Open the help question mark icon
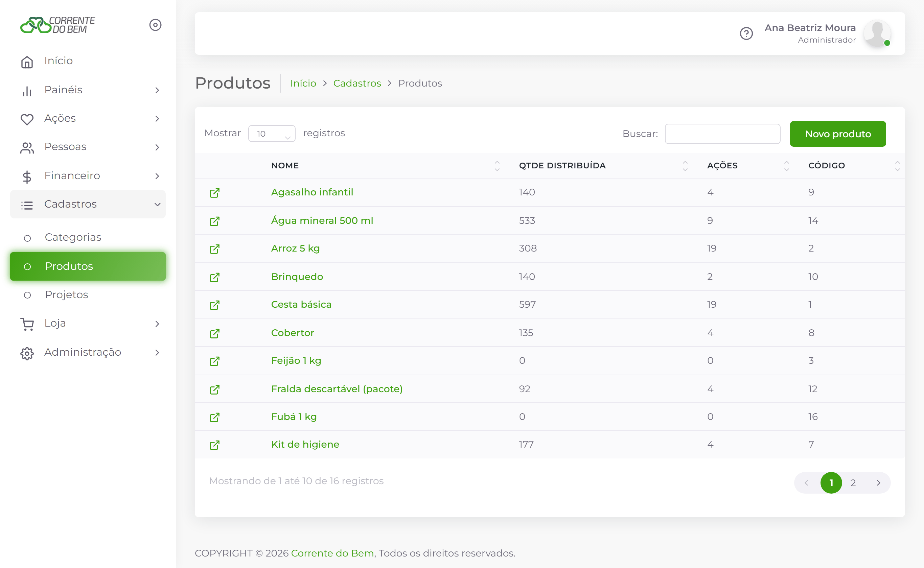The image size is (924, 568). pos(746,34)
